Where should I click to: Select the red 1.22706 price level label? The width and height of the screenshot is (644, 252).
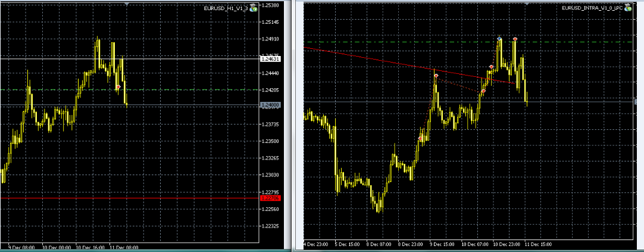(270, 198)
